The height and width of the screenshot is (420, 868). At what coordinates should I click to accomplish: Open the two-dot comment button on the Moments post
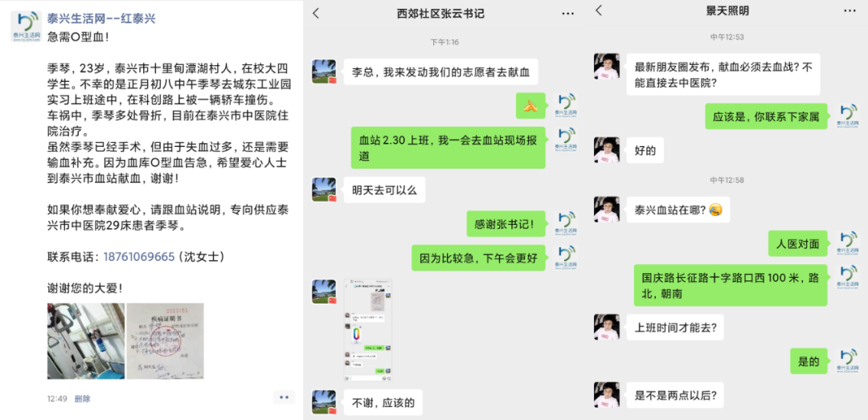click(x=284, y=398)
